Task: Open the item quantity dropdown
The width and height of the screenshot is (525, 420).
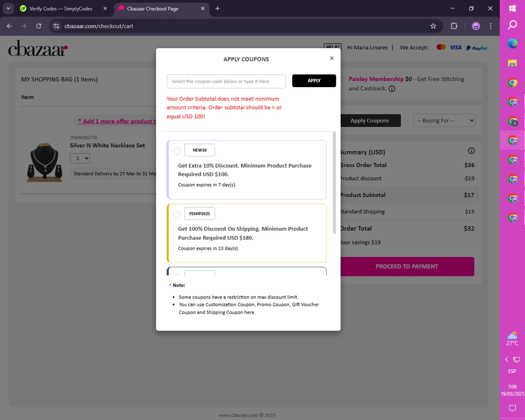Action: (x=80, y=158)
